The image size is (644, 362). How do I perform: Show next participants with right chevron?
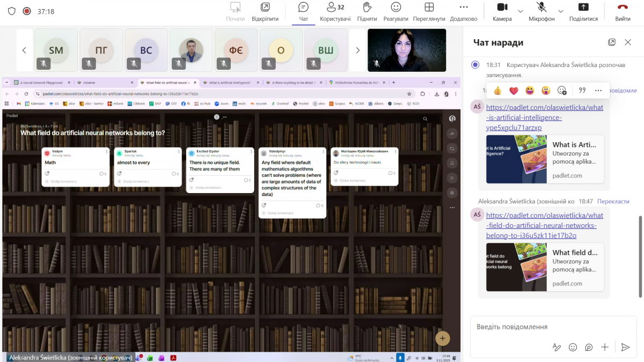(x=358, y=50)
